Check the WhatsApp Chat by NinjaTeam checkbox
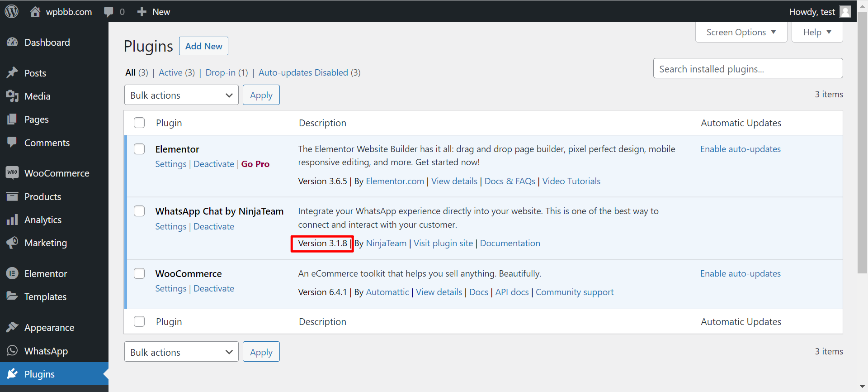This screenshot has height=392, width=868. click(x=139, y=211)
